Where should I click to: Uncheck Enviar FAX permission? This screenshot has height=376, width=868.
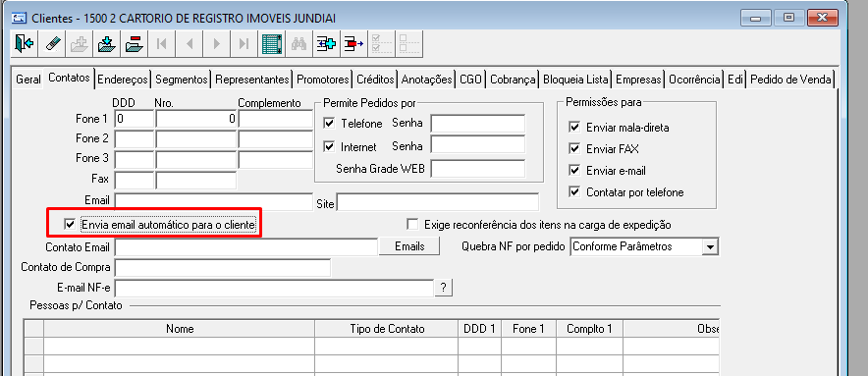[x=574, y=149]
